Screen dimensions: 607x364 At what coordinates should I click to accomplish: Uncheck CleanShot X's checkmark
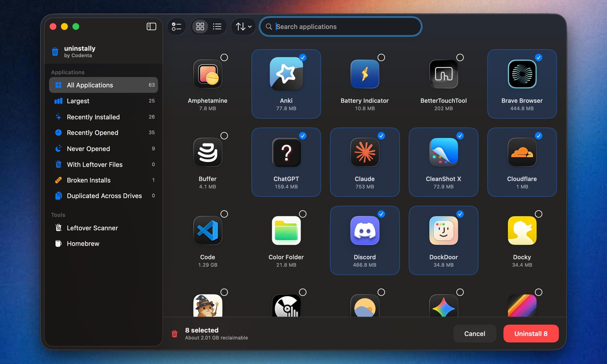tap(460, 136)
